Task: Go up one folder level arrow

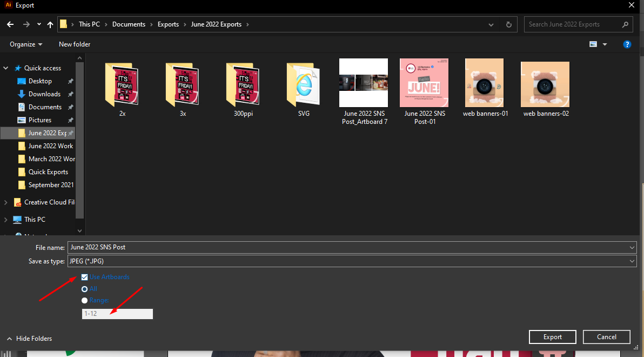Action: pyautogui.click(x=50, y=24)
